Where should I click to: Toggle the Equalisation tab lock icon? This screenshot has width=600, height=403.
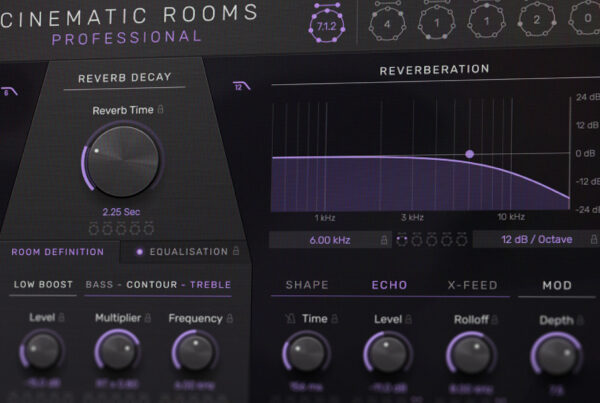pos(236,251)
